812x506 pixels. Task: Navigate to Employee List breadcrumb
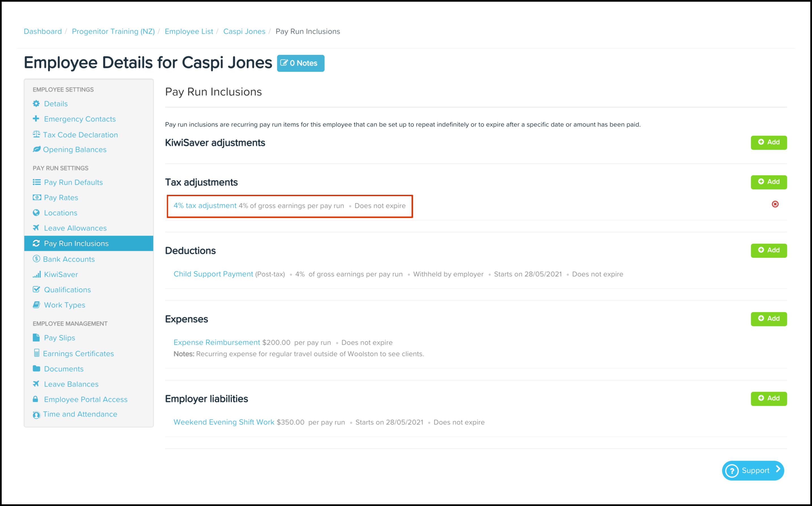189,31
